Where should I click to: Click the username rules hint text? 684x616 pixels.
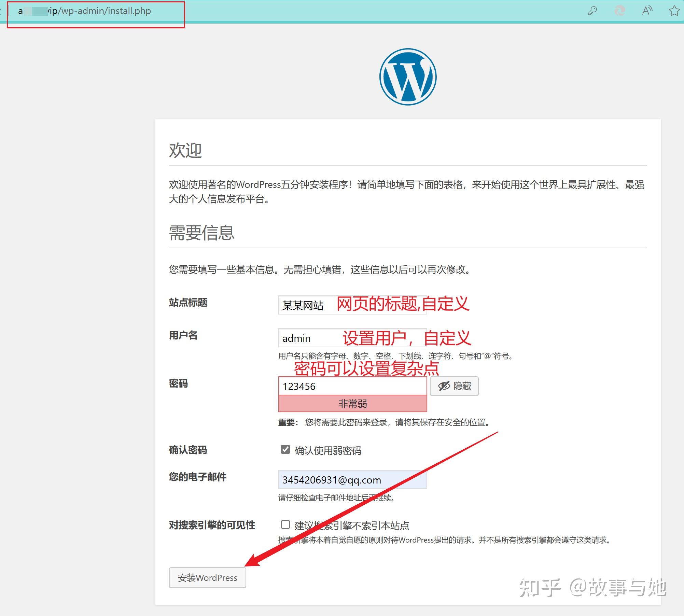pyautogui.click(x=396, y=356)
